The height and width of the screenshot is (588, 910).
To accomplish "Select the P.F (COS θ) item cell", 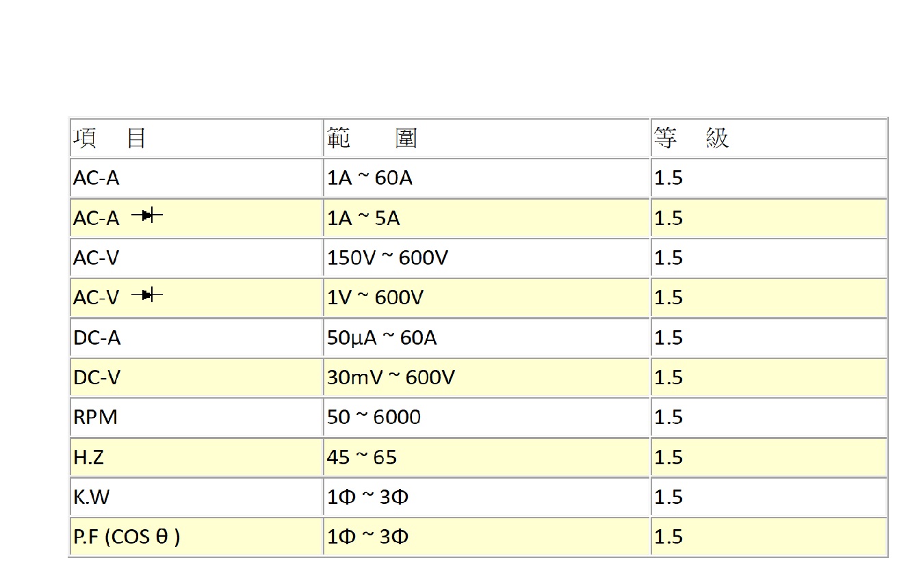I will pos(127,537).
